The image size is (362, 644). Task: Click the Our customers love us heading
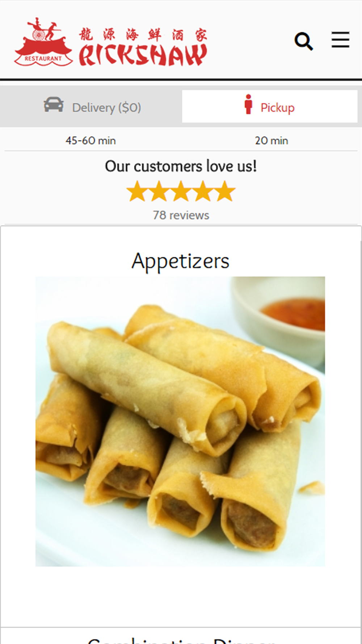coord(181,166)
